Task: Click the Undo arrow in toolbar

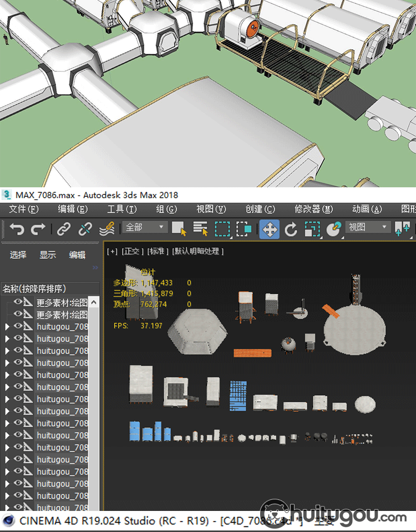Action: pos(17,229)
